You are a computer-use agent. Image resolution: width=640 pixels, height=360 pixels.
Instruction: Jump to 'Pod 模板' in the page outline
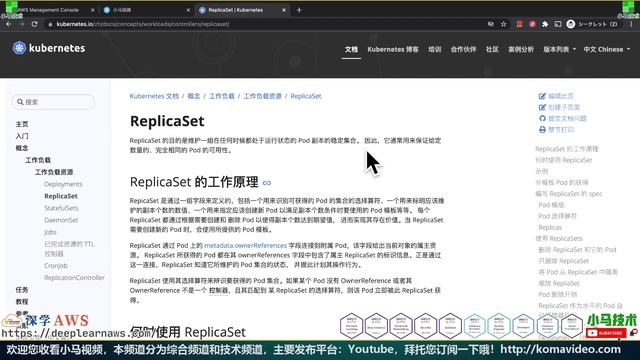551,205
